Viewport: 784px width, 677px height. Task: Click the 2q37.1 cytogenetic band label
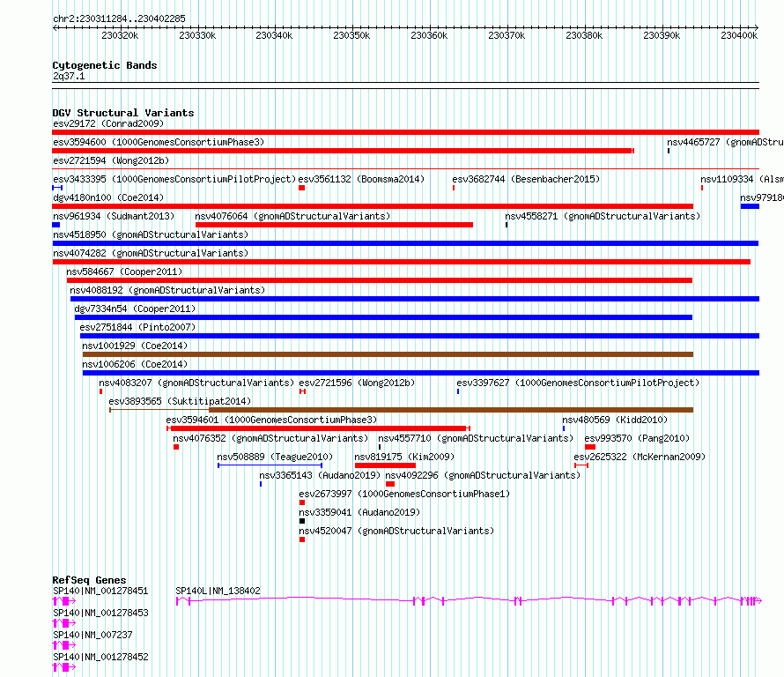tap(69, 76)
